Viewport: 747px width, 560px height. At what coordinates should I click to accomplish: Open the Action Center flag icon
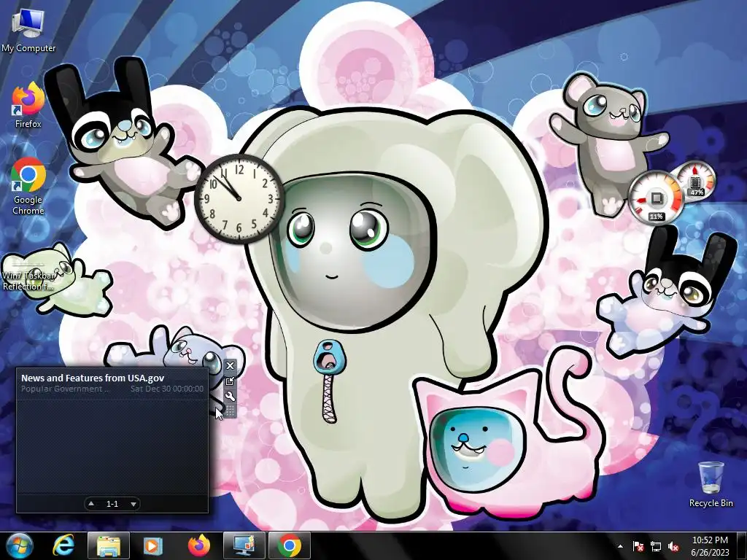coord(638,546)
